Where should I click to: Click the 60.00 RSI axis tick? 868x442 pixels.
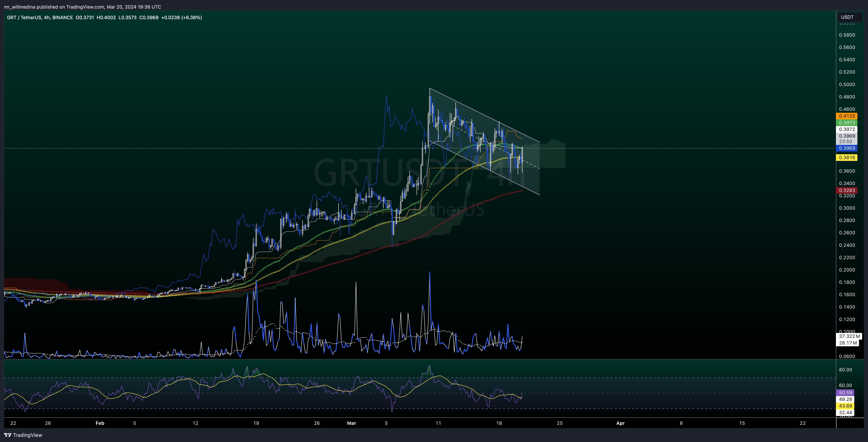[x=846, y=385]
